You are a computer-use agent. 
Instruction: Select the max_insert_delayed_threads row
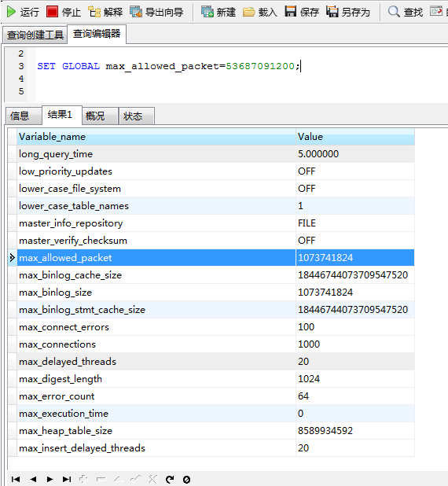tap(215, 448)
